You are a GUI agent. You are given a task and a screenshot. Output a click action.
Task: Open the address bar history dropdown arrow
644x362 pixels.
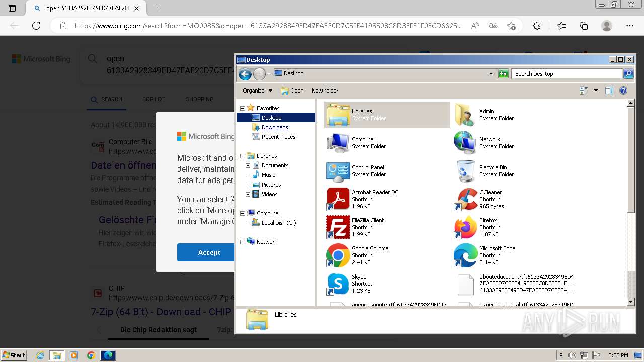click(x=491, y=74)
